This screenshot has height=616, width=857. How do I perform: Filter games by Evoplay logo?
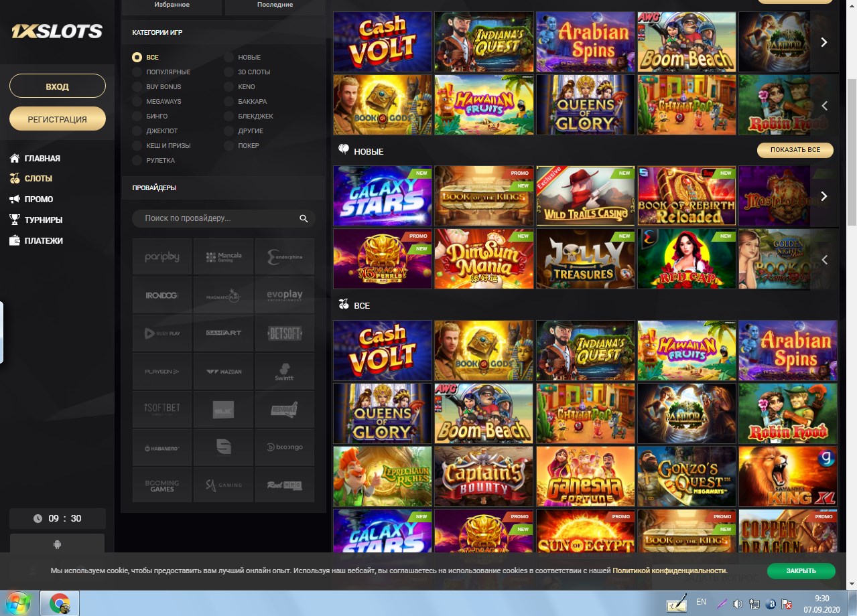click(x=285, y=295)
